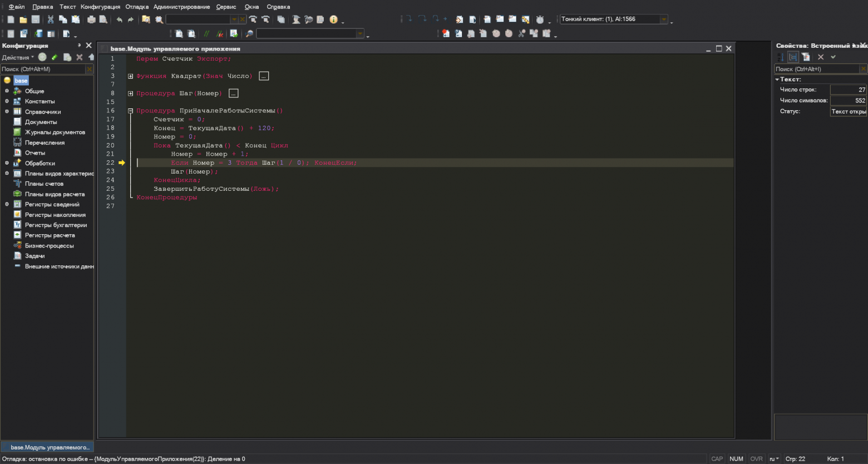Select the Регистры сведений tree item
868x464 pixels.
(x=52, y=204)
